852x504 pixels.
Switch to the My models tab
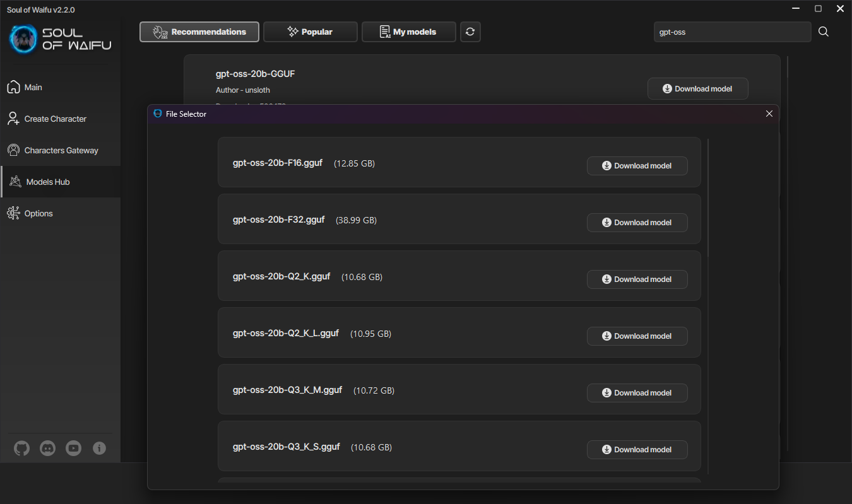[x=409, y=32]
